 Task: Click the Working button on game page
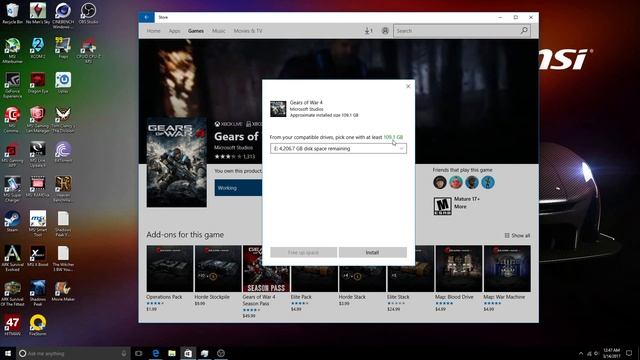238,188
